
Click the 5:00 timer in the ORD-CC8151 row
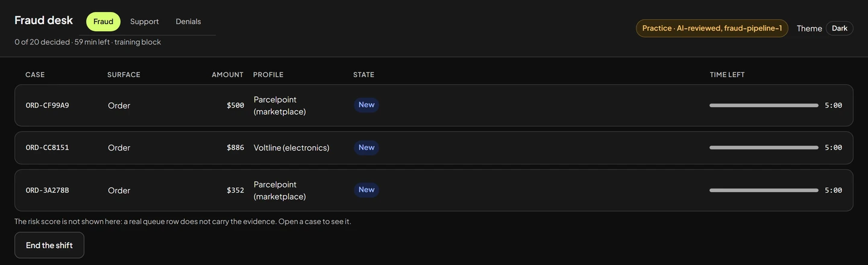click(x=833, y=148)
